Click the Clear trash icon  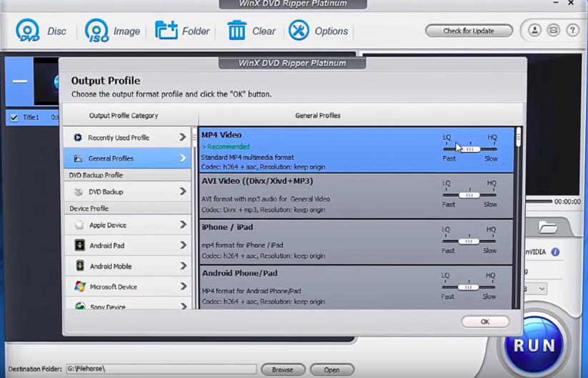236,31
